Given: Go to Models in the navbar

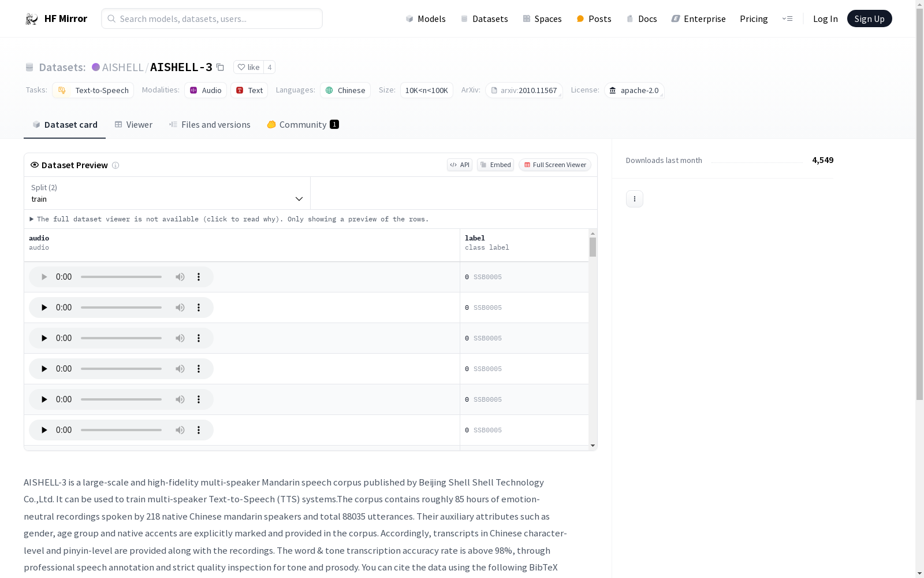Looking at the screenshot, I should [426, 18].
